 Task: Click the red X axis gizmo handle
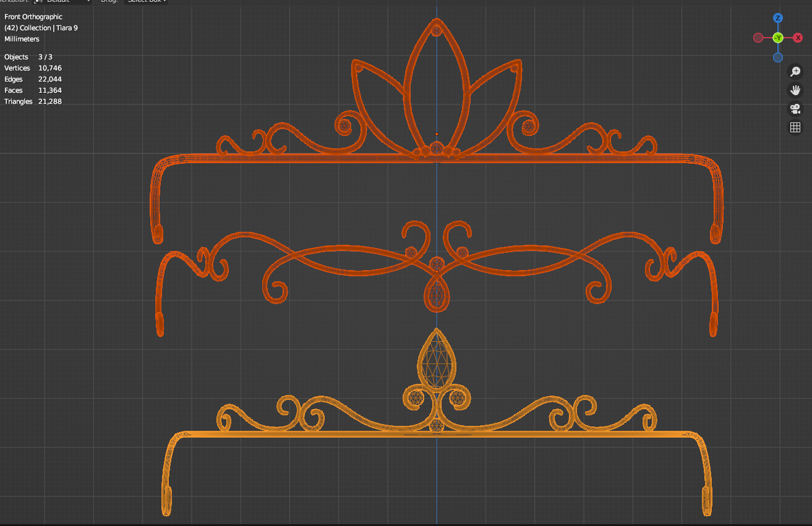(798, 38)
